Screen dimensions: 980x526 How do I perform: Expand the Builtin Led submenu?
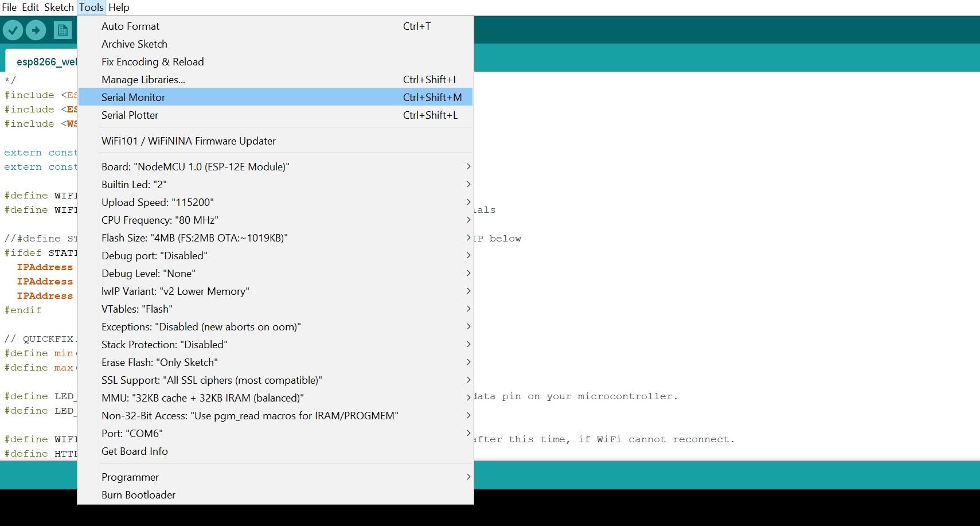click(275, 185)
